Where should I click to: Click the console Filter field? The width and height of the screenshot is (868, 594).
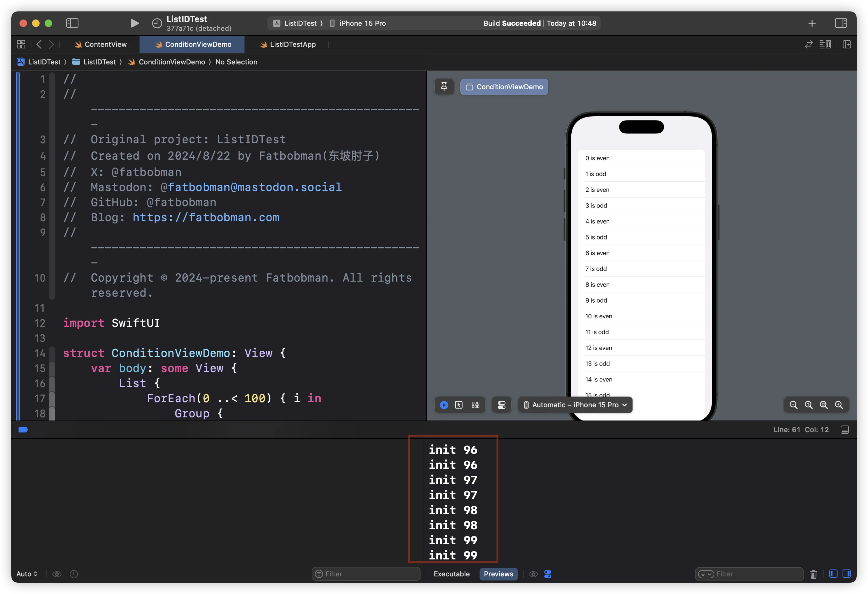click(x=749, y=574)
